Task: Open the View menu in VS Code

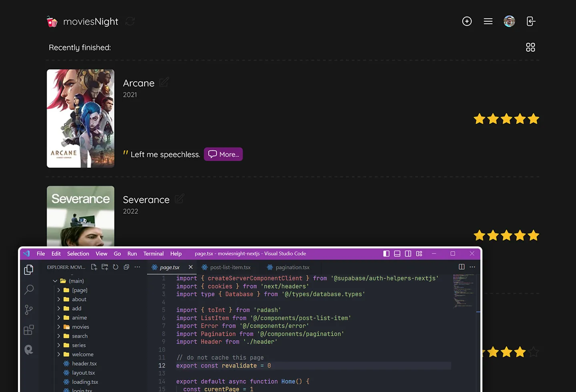Action: [x=101, y=254]
